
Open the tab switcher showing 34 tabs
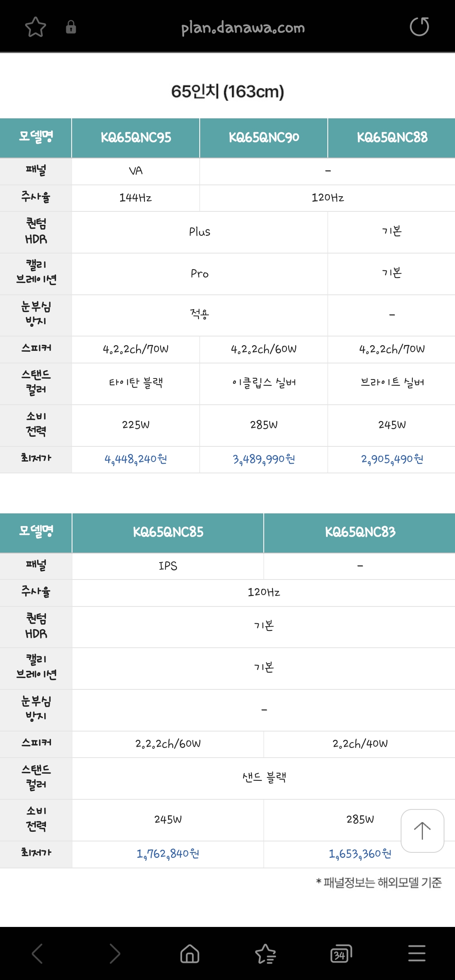click(x=341, y=953)
